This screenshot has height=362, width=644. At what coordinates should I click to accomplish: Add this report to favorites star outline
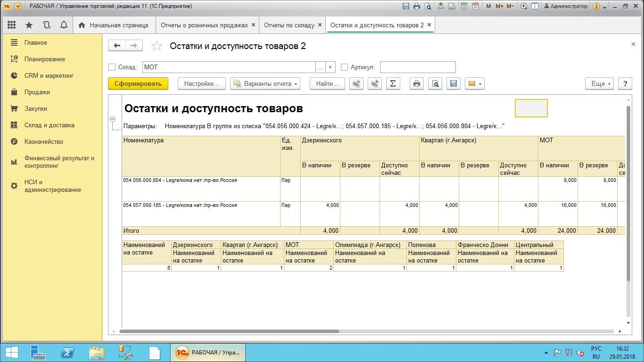(x=157, y=46)
